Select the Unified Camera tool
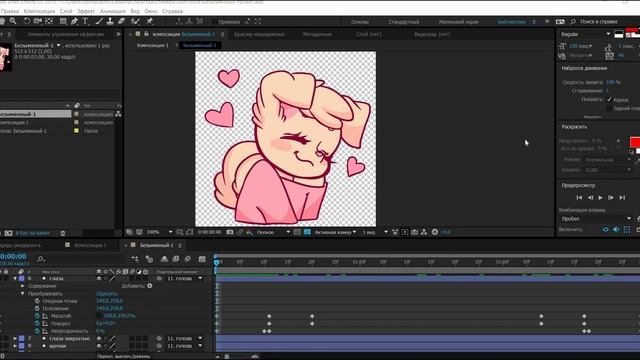The image size is (640, 360). click(x=38, y=21)
